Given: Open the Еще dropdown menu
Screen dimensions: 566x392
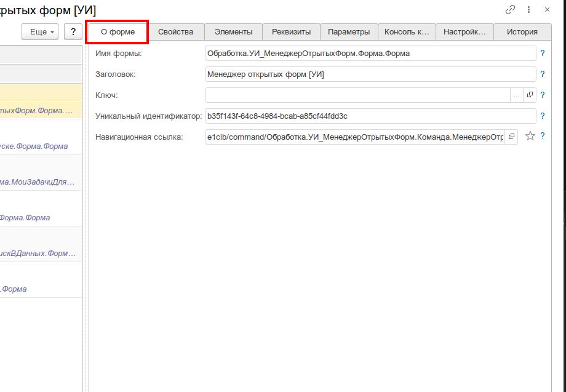Looking at the screenshot, I should click(40, 32).
